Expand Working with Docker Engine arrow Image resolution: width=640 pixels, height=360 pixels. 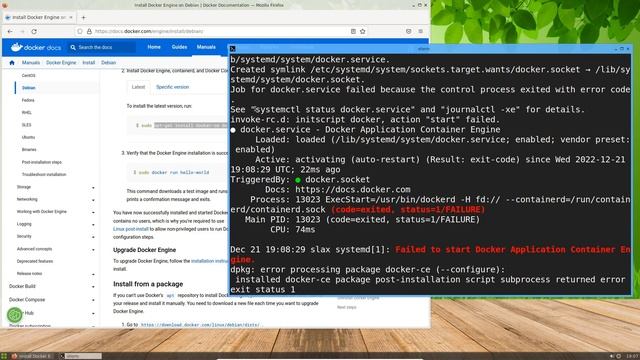click(x=93, y=212)
